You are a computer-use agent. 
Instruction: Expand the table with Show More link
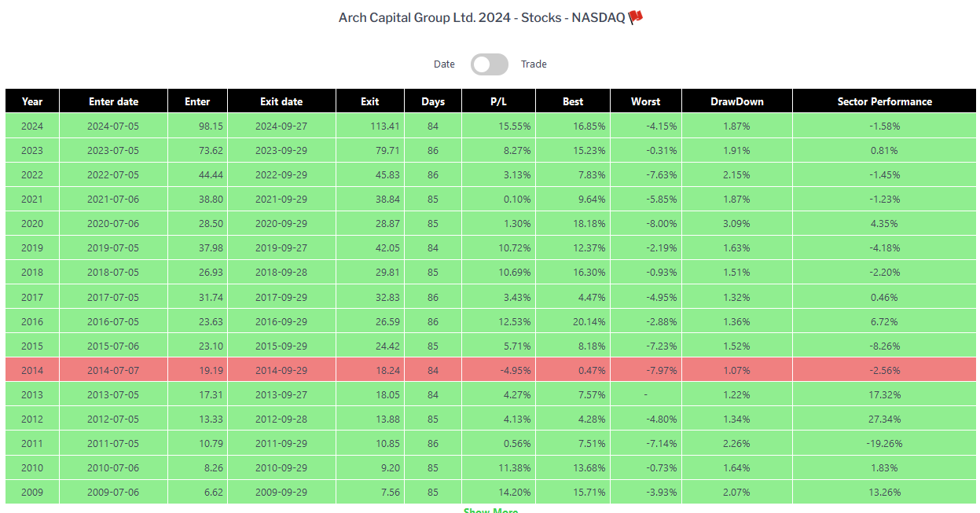point(490,510)
